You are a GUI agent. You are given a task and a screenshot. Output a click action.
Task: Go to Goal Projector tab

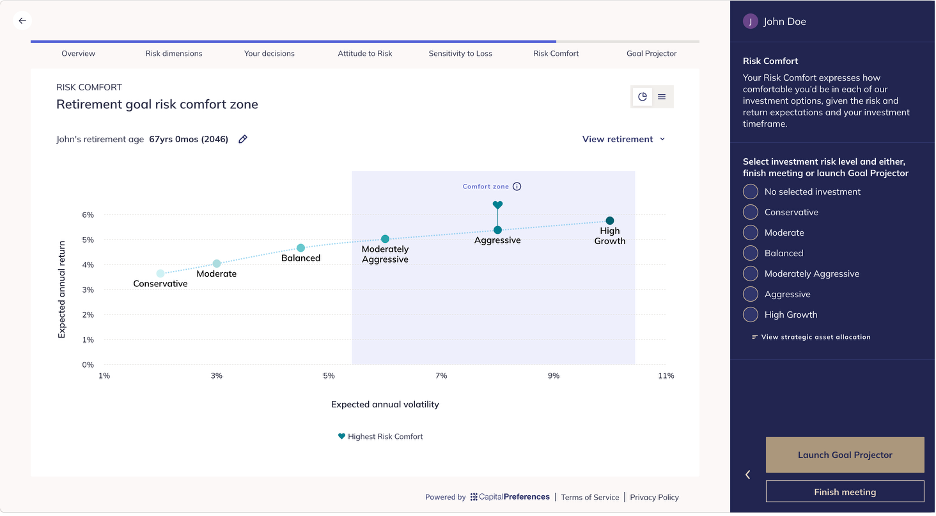pyautogui.click(x=651, y=54)
